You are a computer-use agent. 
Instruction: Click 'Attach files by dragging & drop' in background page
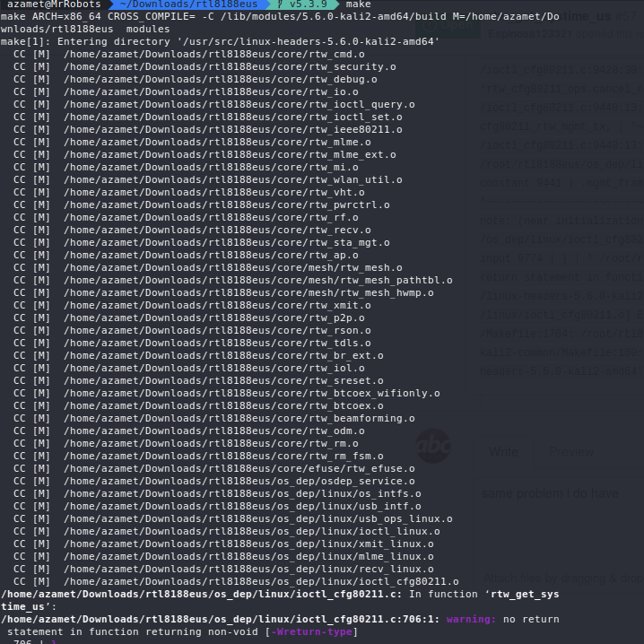(563, 579)
